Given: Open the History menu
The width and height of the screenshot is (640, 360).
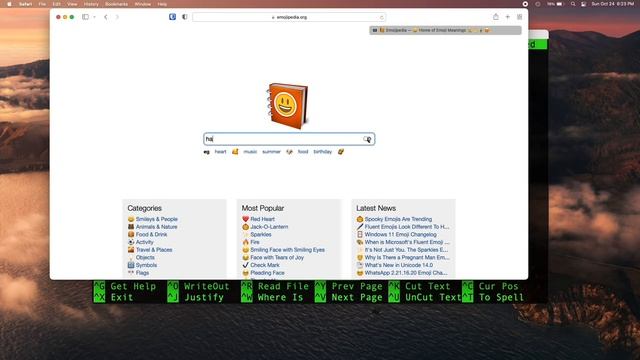Looking at the screenshot, I should [x=91, y=4].
